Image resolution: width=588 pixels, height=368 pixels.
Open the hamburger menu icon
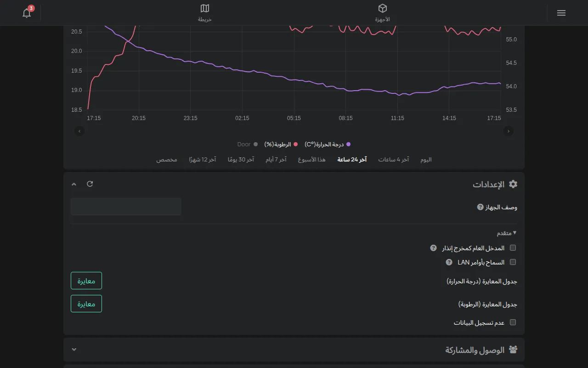tap(561, 13)
